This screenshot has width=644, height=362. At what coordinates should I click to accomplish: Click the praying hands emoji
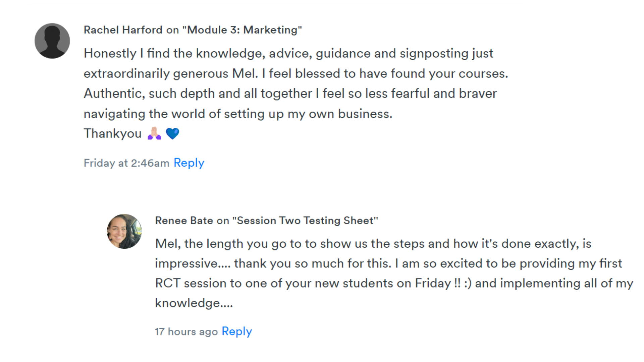pos(154,133)
